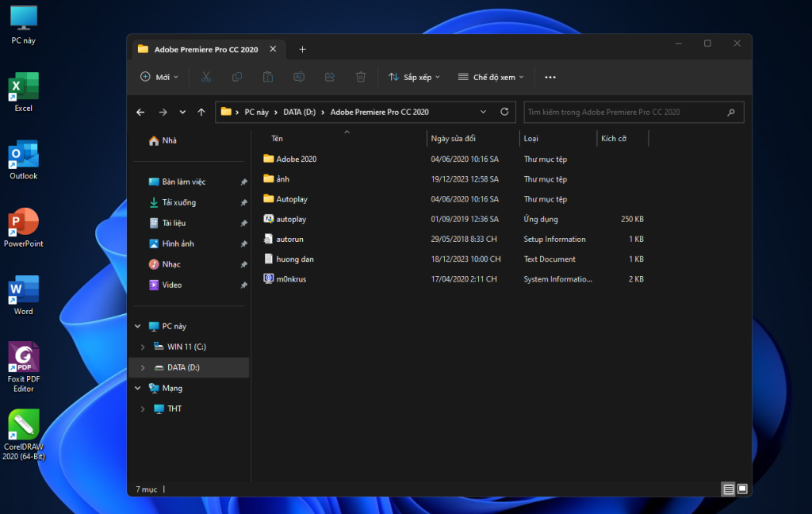Go up one folder level
This screenshot has height=514, width=812.
point(201,112)
